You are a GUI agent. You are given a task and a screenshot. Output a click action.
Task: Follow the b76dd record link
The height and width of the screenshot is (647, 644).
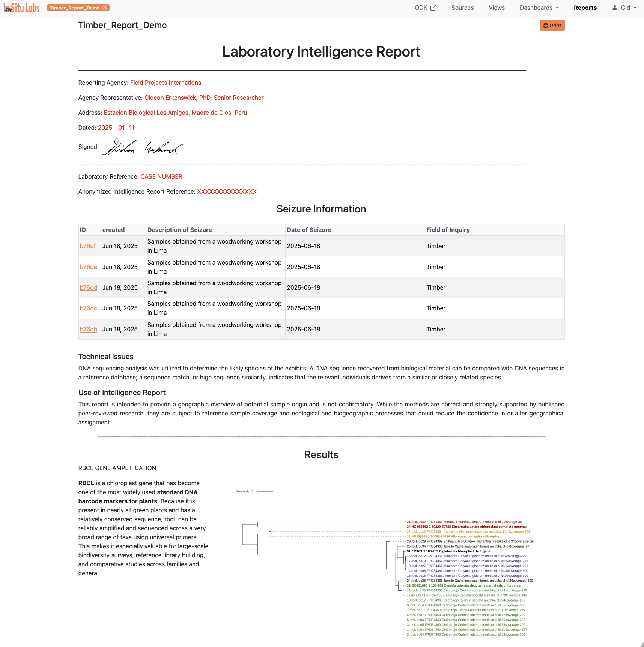88,287
